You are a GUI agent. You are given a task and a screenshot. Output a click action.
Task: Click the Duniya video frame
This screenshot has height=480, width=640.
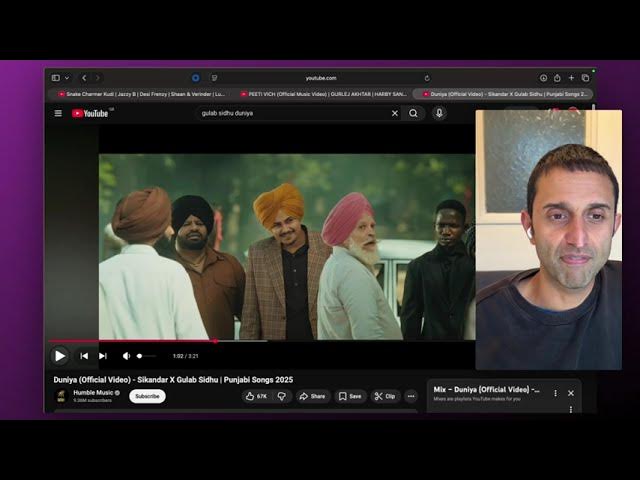287,247
